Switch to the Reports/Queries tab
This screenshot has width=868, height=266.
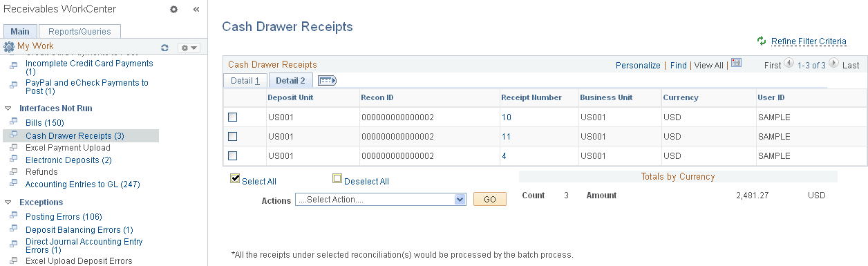tap(79, 31)
